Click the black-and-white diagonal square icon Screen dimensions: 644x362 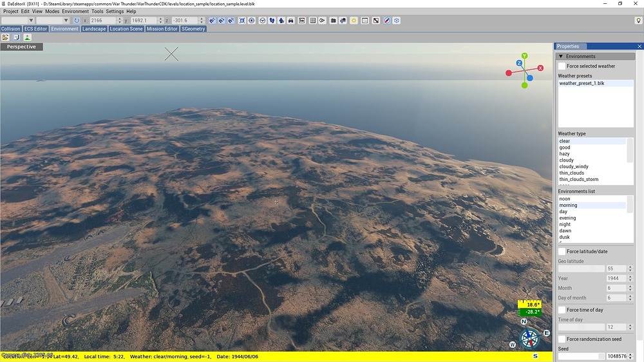click(376, 20)
